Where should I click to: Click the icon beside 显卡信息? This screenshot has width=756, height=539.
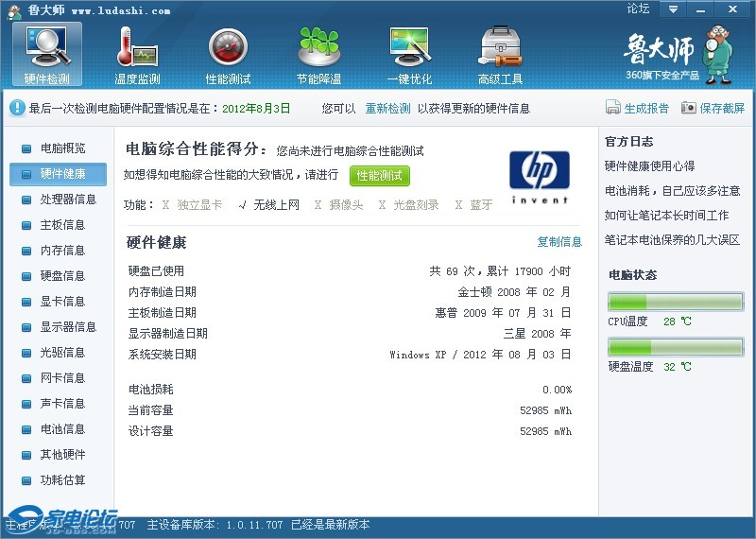pyautogui.click(x=26, y=302)
